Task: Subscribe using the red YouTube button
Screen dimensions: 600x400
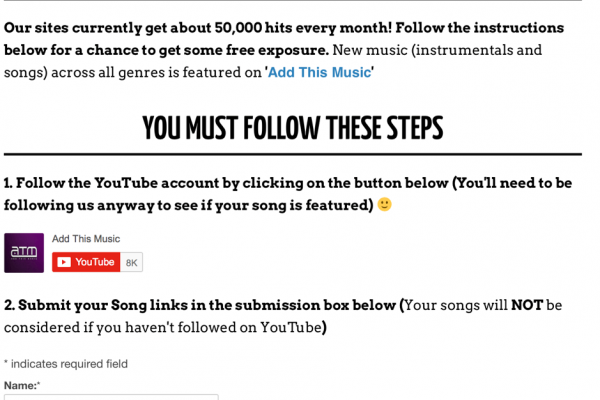Action: click(x=86, y=262)
